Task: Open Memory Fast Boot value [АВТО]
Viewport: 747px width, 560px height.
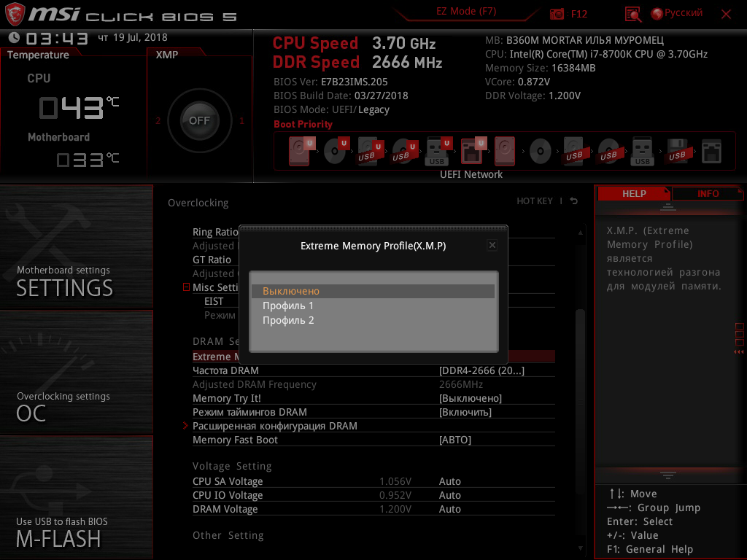Action: tap(455, 440)
